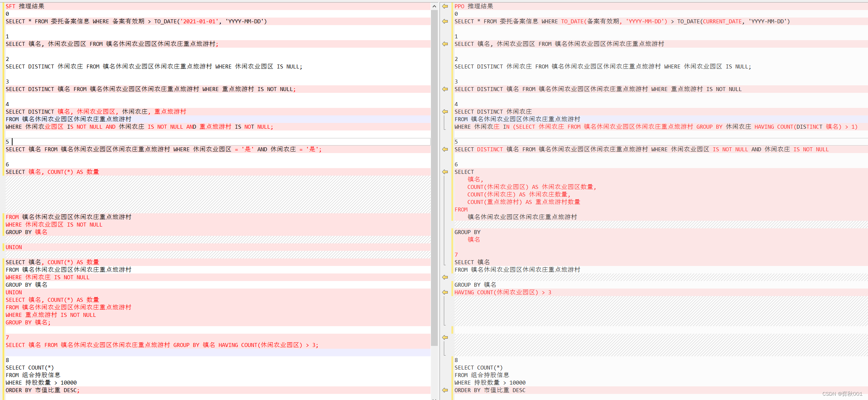Click the SFT 推理结果 header line
868x400 pixels.
tap(25, 6)
